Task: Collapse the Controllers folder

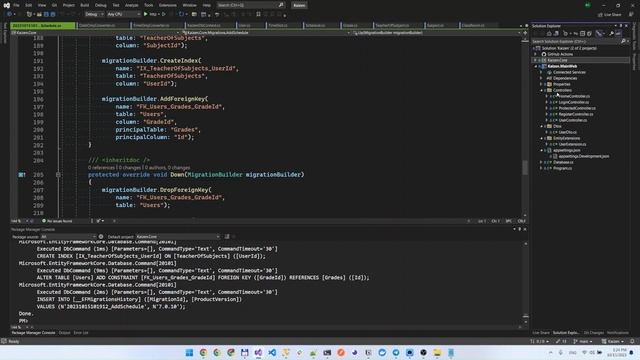Action: (541, 90)
